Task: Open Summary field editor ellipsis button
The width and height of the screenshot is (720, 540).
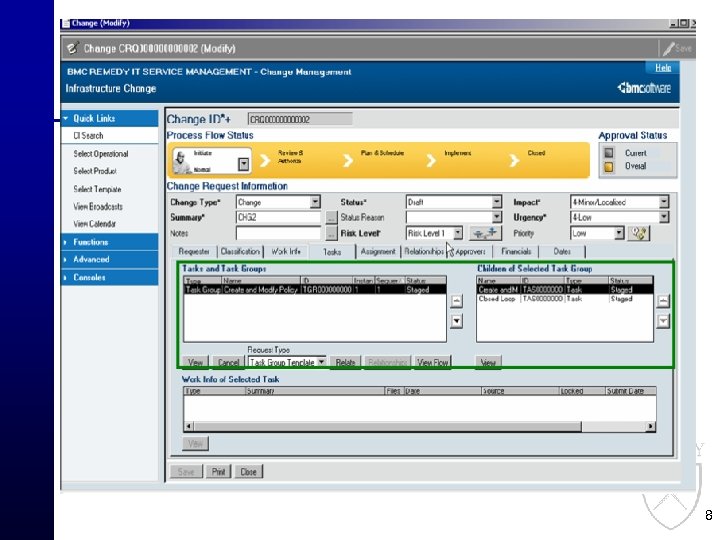Action: [331, 217]
